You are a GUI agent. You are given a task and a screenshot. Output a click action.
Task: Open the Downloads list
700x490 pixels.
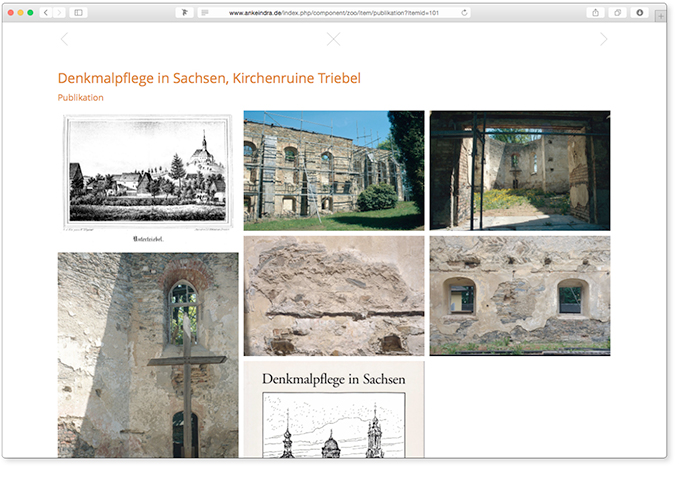[x=640, y=13]
